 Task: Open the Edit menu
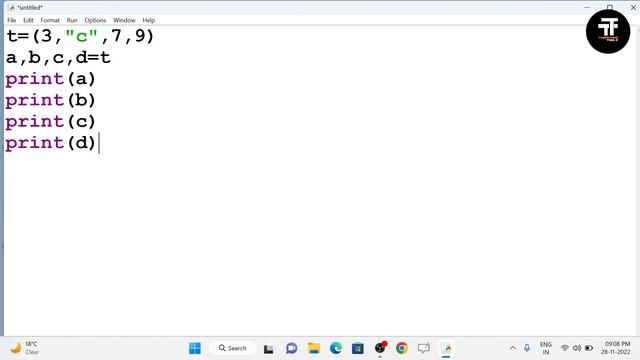pyautogui.click(x=28, y=20)
